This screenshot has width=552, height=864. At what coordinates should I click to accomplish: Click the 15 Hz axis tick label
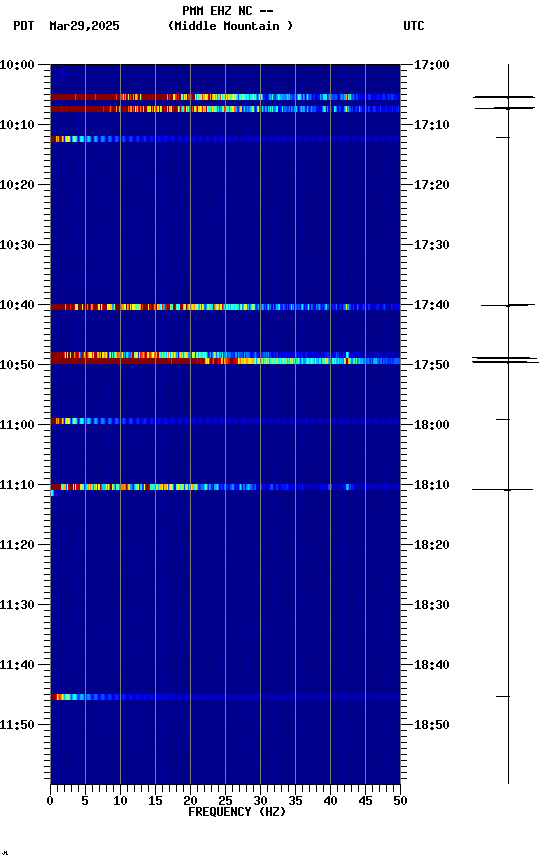click(x=155, y=801)
